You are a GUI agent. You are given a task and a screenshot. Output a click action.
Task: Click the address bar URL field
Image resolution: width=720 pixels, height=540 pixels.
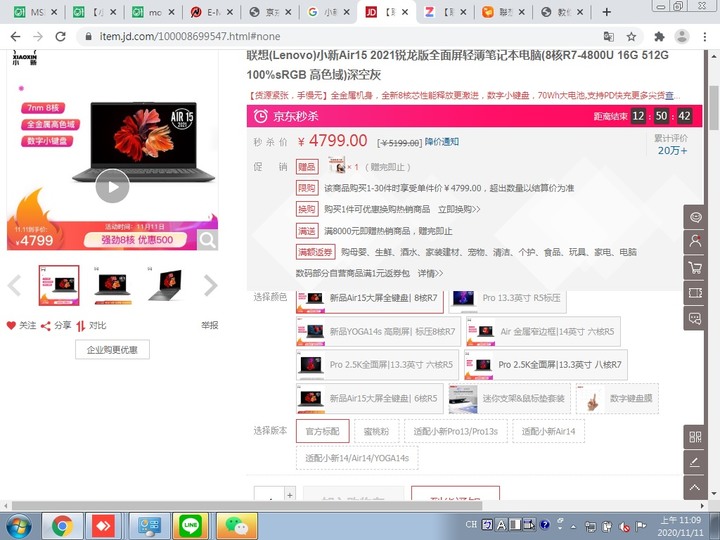(340, 37)
